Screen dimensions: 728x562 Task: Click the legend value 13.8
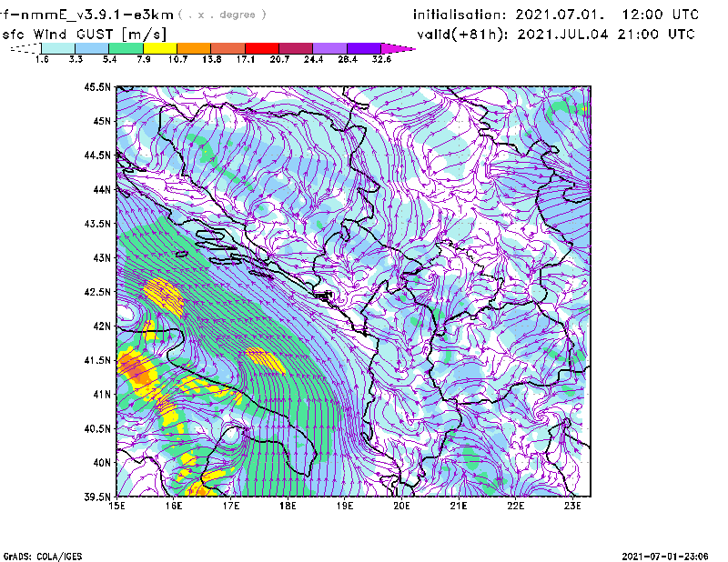pos(212,59)
